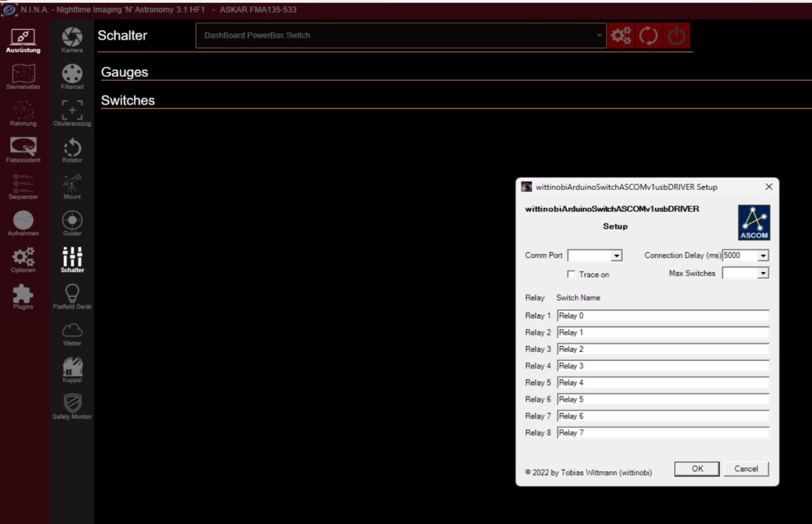
Task: Click the N.I.N.A. application icon in title bar
Action: pyautogui.click(x=9, y=10)
